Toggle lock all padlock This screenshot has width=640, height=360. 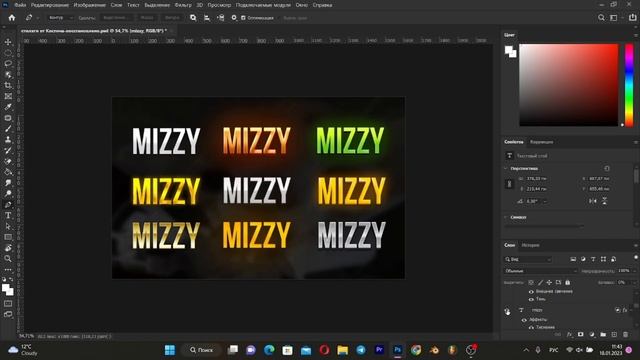567,282
